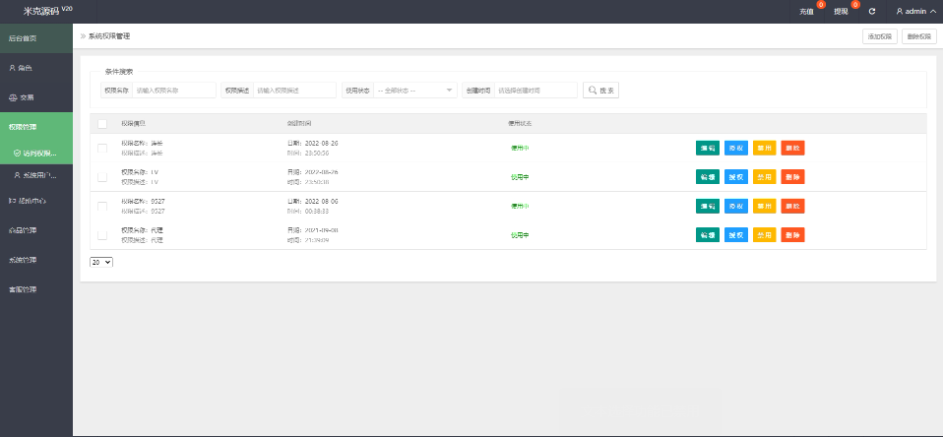Click the person icon of 系统用户 submenu
The width and height of the screenshot is (943, 437).
(x=17, y=176)
